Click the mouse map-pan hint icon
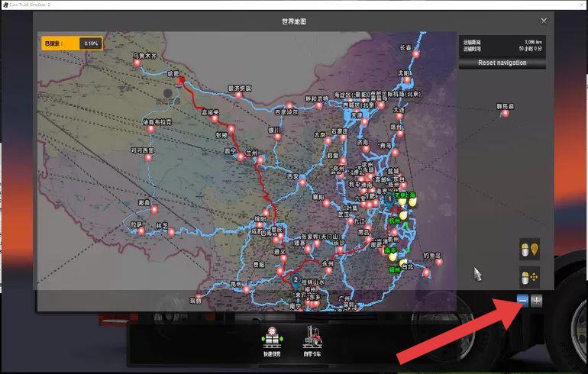Screen dimensions: 588x374 tap(529, 277)
